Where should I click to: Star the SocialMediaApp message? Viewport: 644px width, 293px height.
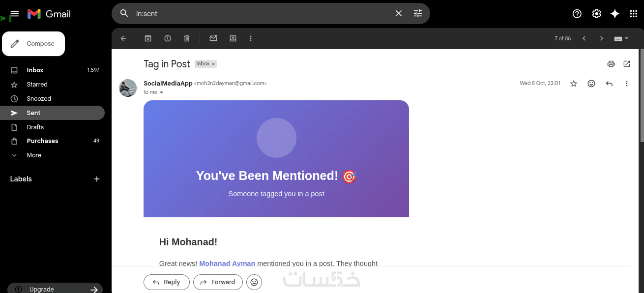click(573, 84)
